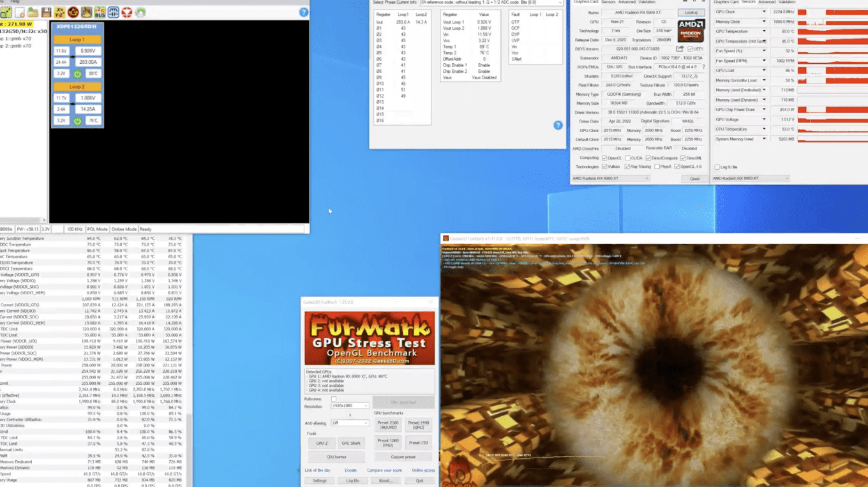868x487 pixels.
Task: Click the open folder icon in XDPE toolbar
Action: pos(33,13)
